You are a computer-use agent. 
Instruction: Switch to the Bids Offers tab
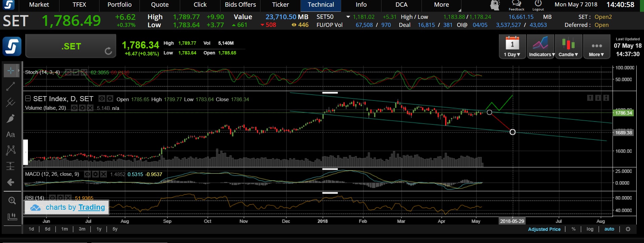240,5
